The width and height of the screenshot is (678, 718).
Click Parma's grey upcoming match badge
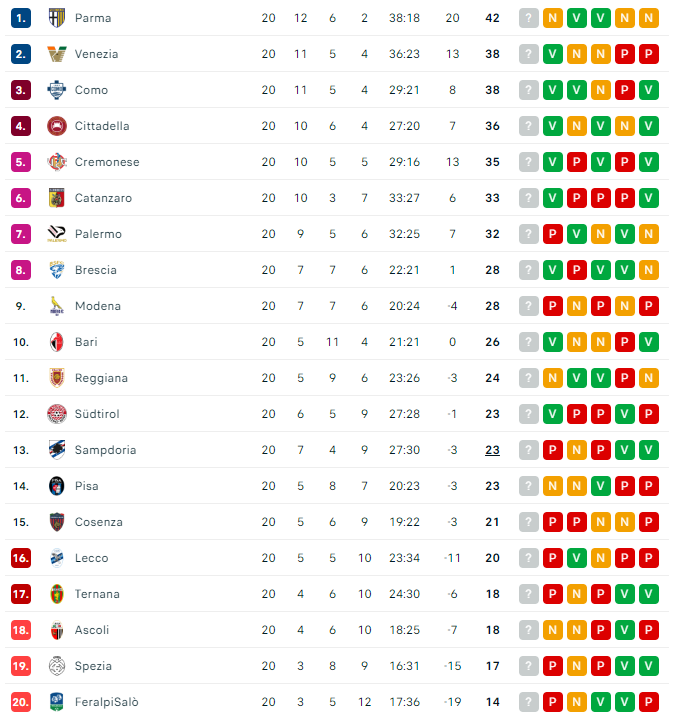[x=529, y=18]
